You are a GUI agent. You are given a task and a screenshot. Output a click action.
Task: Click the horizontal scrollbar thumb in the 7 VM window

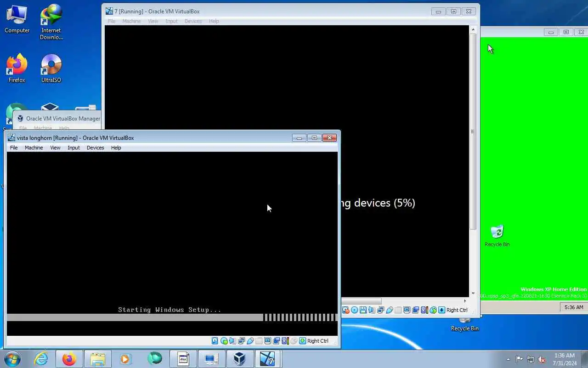(x=361, y=301)
